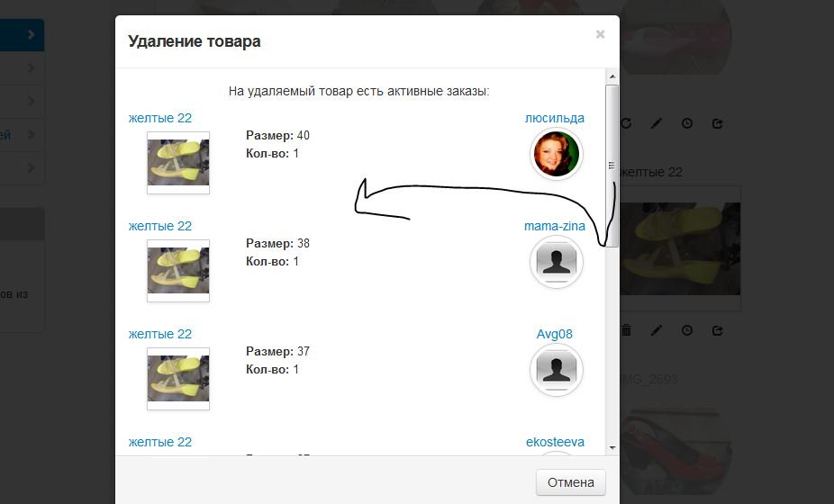Open the mama-zina user link

(555, 226)
